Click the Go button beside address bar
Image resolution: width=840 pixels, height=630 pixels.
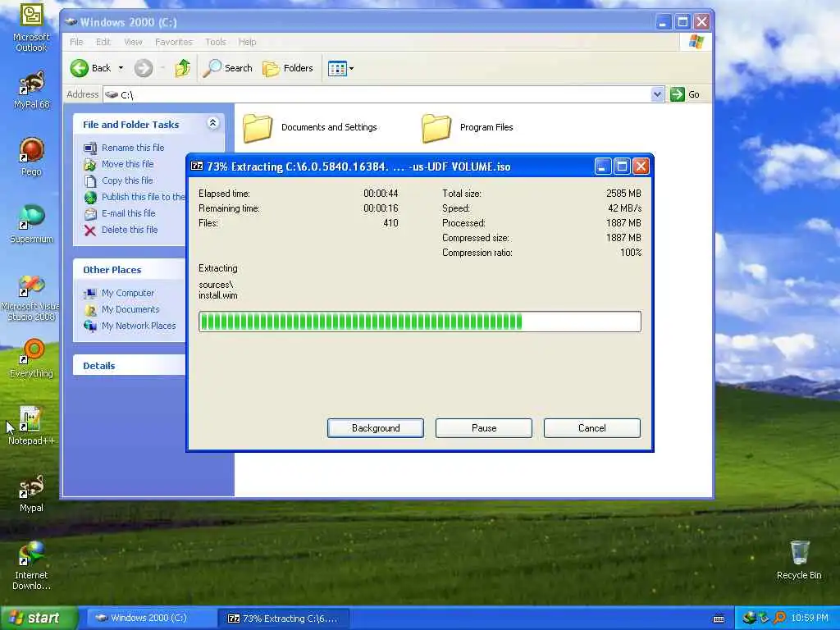pos(685,94)
